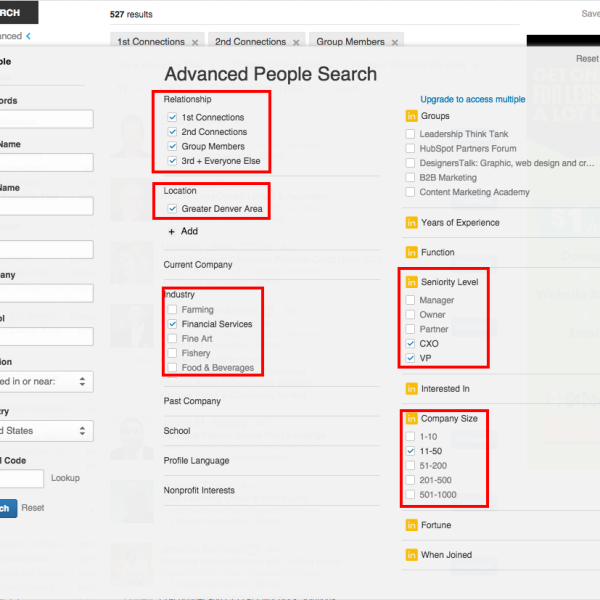Check the 51-200 company size checkbox
600x600 pixels.
pyautogui.click(x=410, y=465)
